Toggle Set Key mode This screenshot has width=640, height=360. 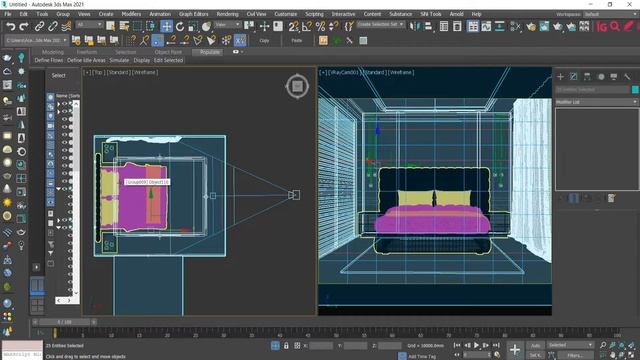[535, 355]
